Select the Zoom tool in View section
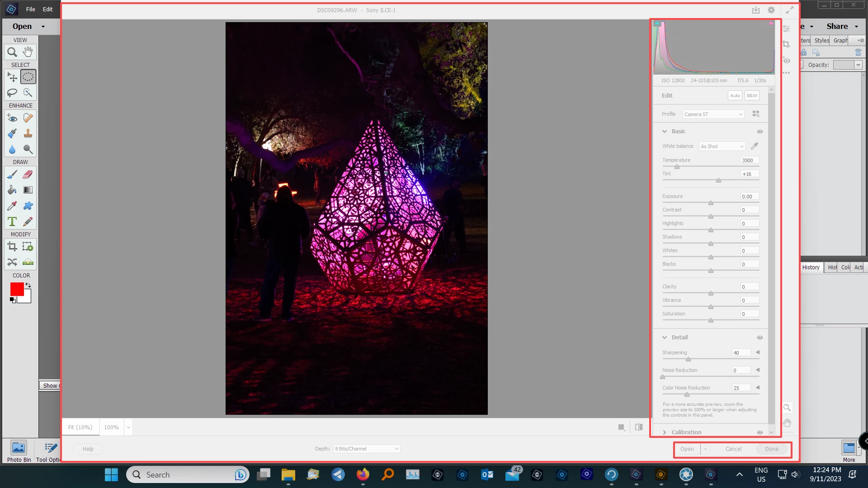 [12, 52]
